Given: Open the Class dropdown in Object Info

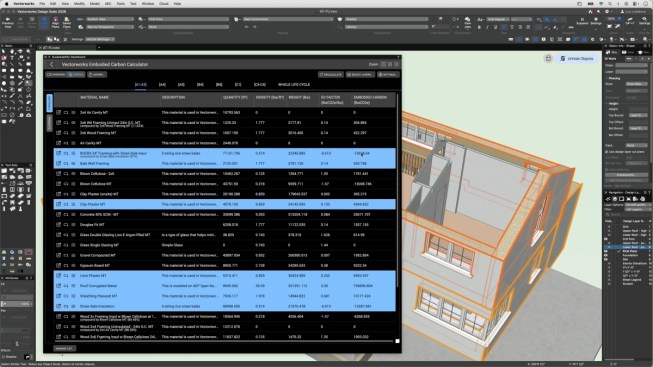Looking at the screenshot, I should coord(631,65).
